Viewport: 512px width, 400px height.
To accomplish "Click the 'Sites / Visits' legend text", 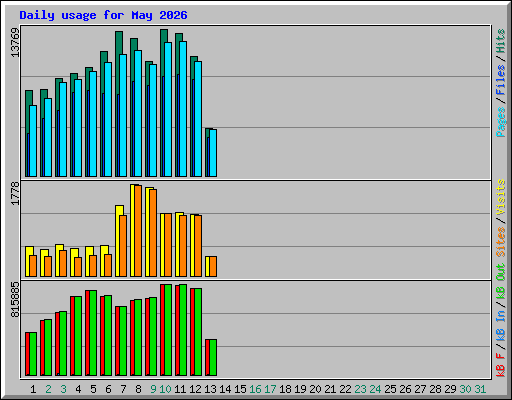I will 500,218.
